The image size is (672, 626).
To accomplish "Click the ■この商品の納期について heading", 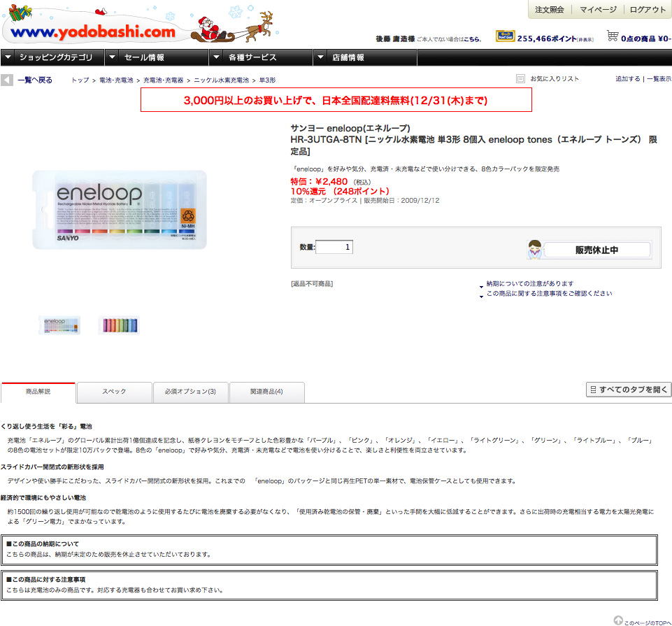I will [43, 543].
